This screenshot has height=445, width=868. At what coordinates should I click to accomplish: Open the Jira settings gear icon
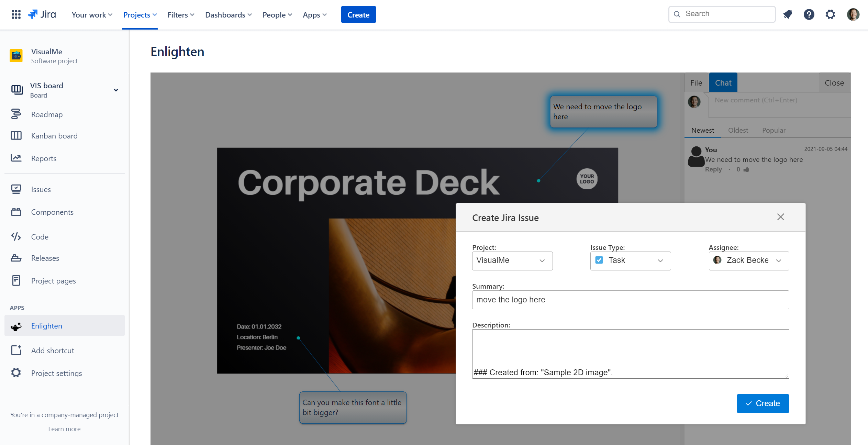[830, 14]
